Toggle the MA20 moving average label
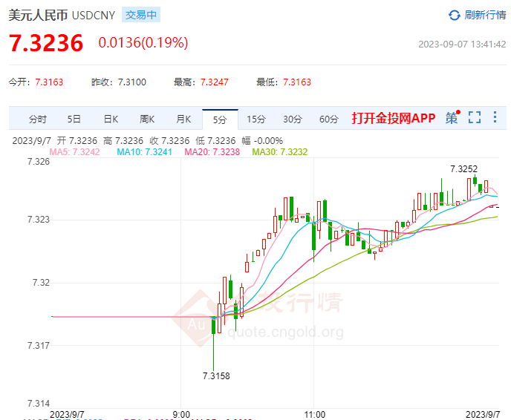The image size is (511, 420). 212,152
